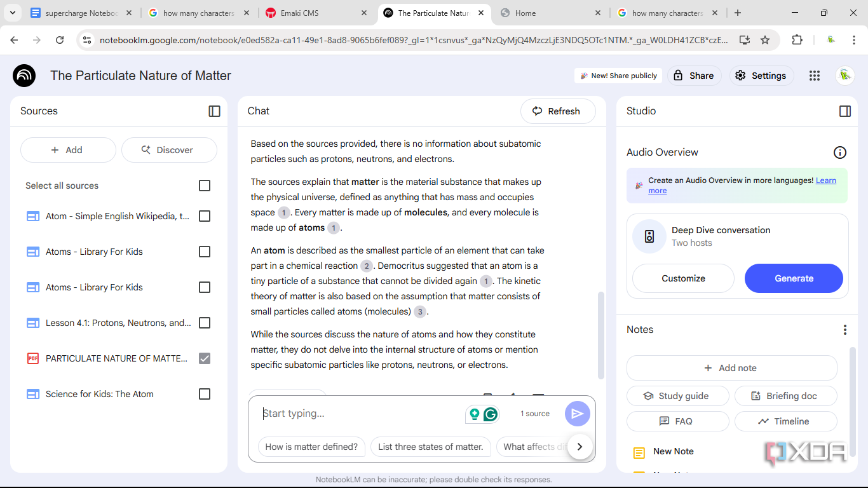The height and width of the screenshot is (488, 868).
Task: Click the NotebookLM logo icon
Action: [24, 76]
